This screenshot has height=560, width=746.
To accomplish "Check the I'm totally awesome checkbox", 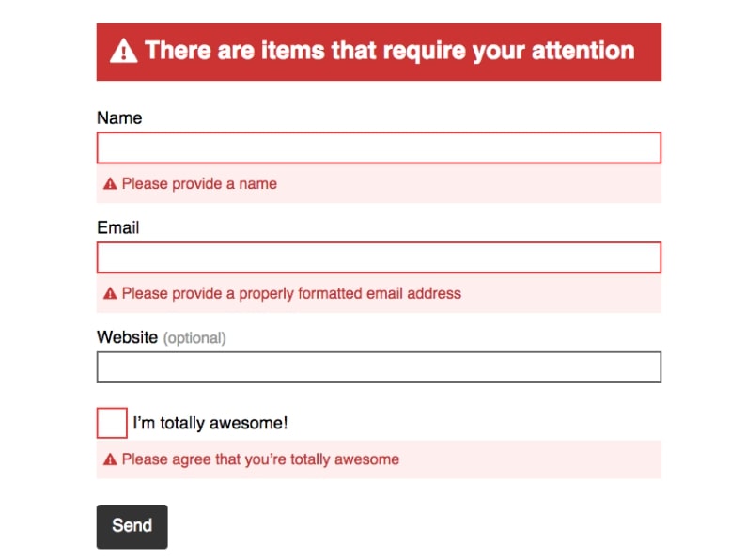I will coord(112,423).
